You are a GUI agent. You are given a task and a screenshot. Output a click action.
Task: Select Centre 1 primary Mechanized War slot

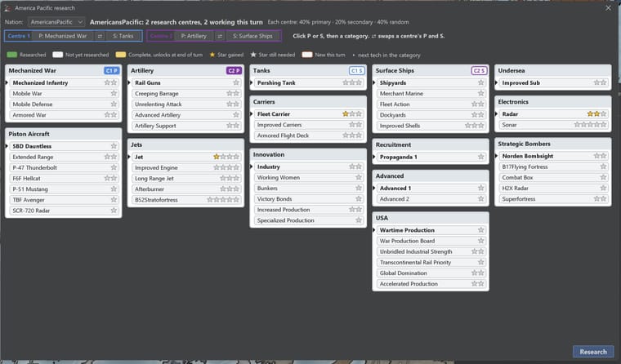click(x=63, y=36)
